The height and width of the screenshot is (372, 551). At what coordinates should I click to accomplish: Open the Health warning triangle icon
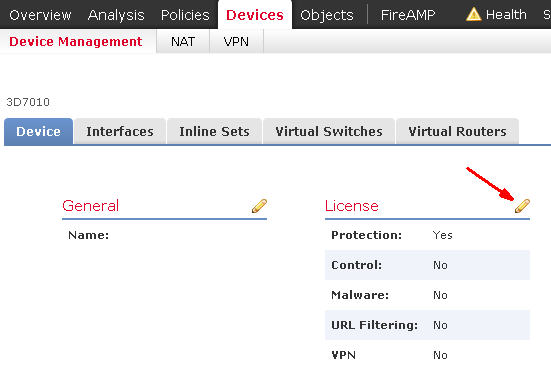tap(473, 15)
